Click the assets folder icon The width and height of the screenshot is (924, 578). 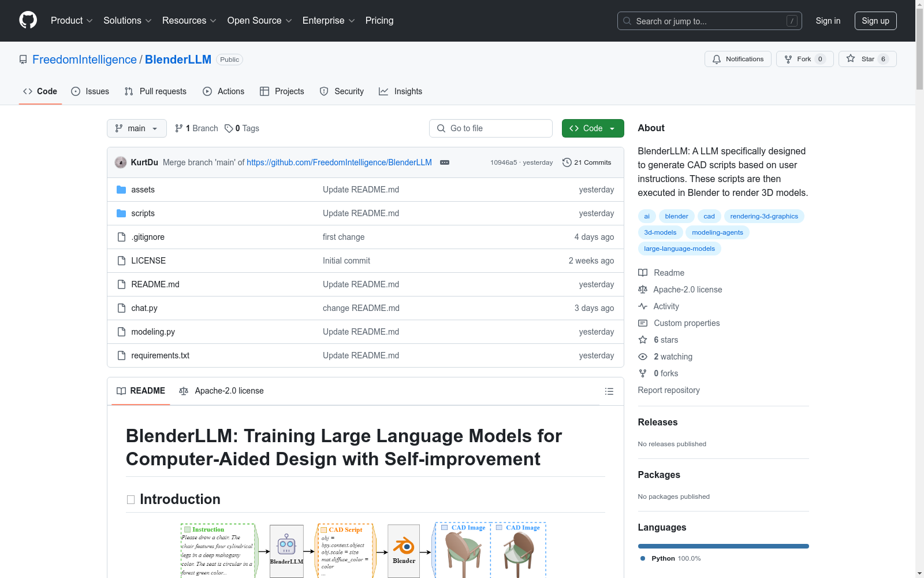(121, 190)
